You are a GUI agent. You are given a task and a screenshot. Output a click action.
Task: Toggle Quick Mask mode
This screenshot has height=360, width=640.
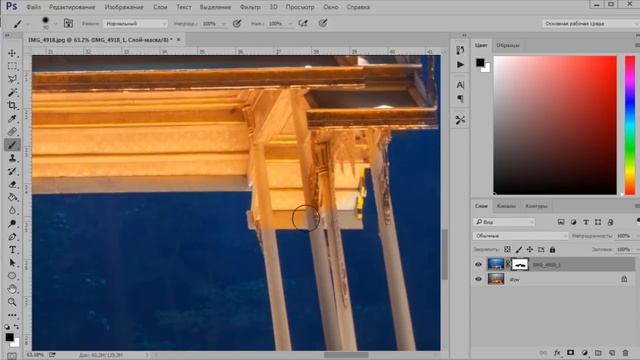point(12,356)
